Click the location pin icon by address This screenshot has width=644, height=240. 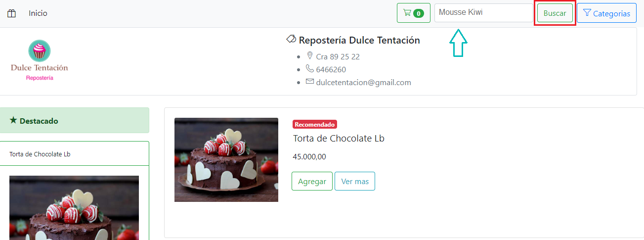tap(310, 55)
